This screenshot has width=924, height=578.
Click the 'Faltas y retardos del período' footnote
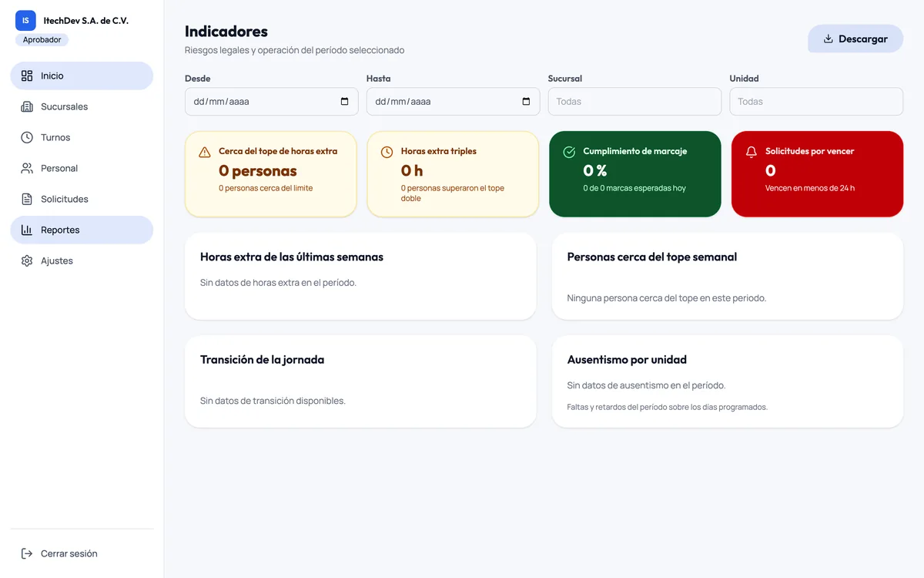668,407
